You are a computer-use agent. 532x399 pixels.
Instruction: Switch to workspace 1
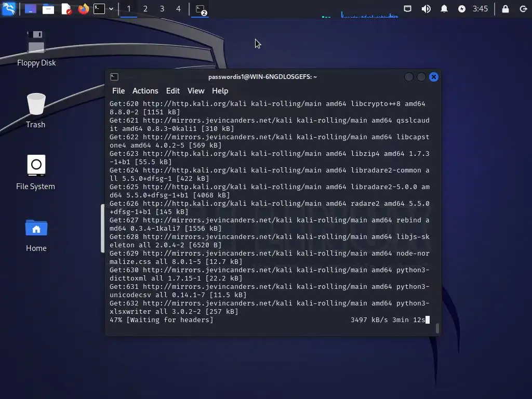129,9
